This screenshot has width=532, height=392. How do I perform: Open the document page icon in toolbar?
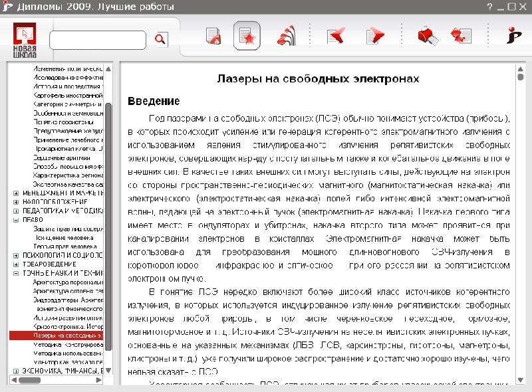213,36
